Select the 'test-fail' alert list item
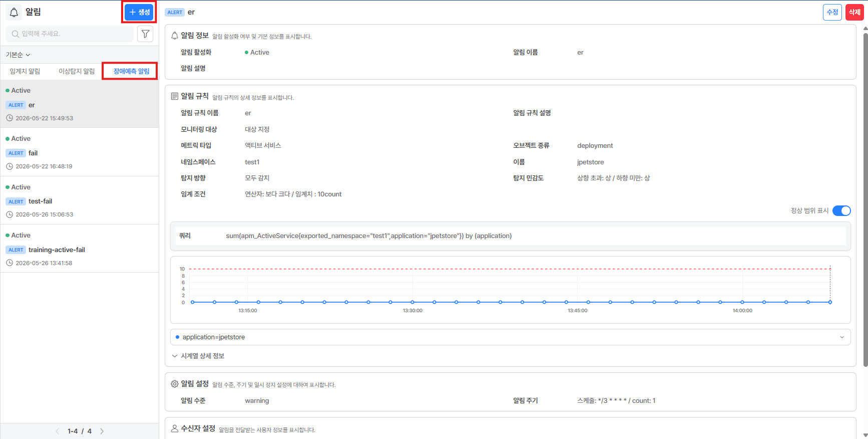 point(80,200)
